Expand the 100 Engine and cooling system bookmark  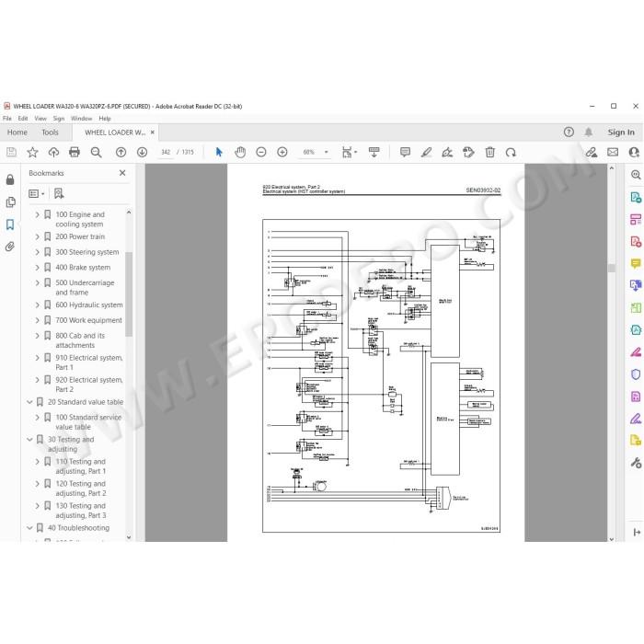point(38,214)
